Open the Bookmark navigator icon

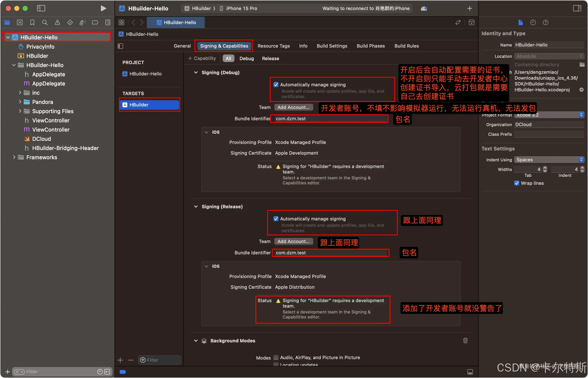click(32, 23)
